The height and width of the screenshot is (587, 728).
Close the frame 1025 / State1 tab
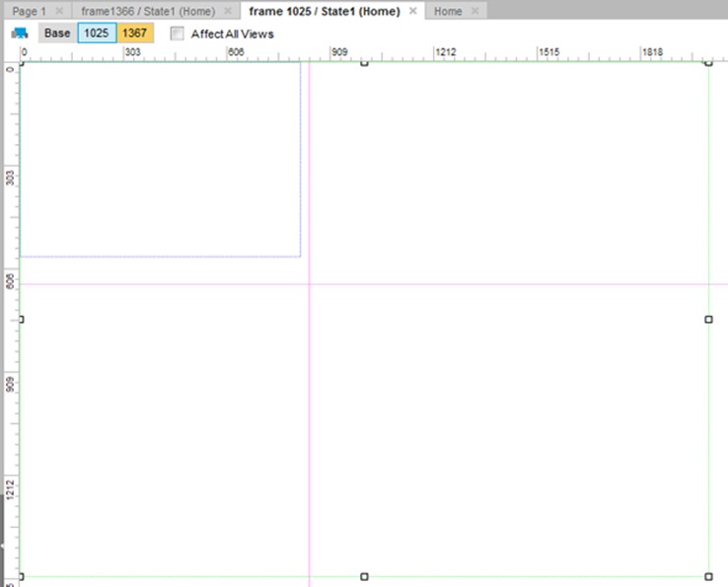[x=412, y=11]
